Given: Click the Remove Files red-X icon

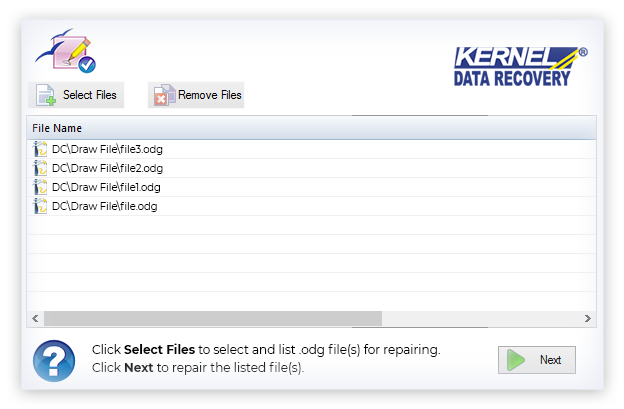Looking at the screenshot, I should [x=164, y=95].
